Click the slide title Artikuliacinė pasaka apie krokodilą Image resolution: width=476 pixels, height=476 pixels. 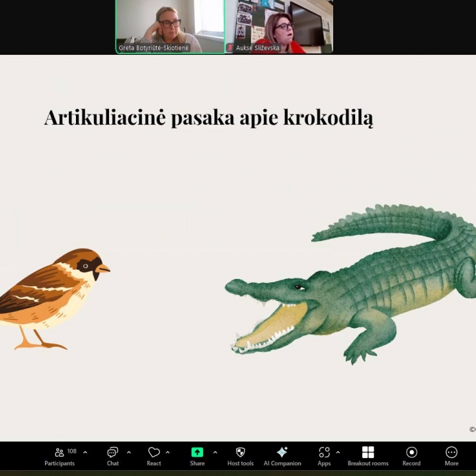[x=209, y=118]
